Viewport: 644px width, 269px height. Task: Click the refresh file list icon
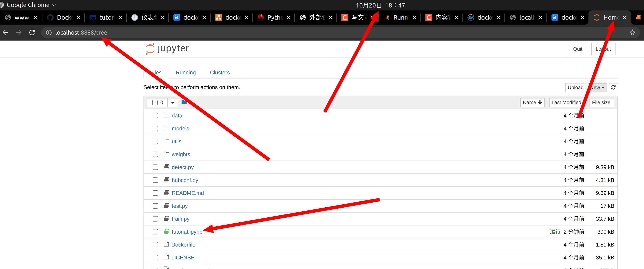613,87
